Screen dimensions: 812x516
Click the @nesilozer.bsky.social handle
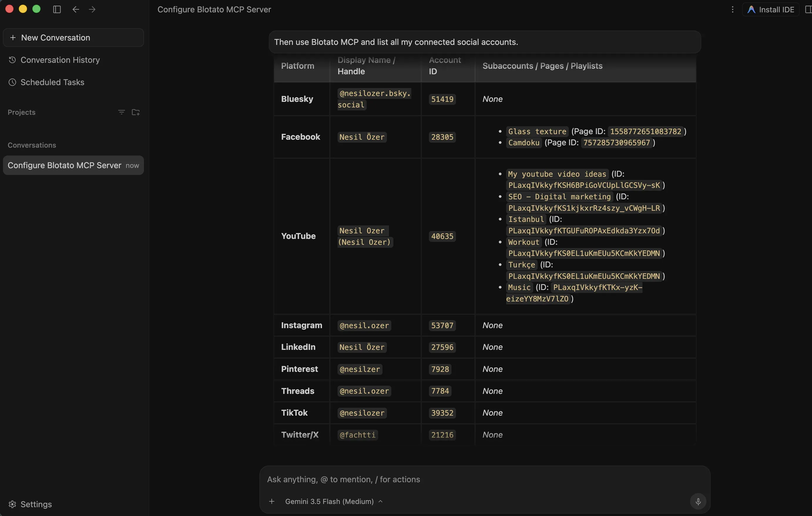[375, 99]
